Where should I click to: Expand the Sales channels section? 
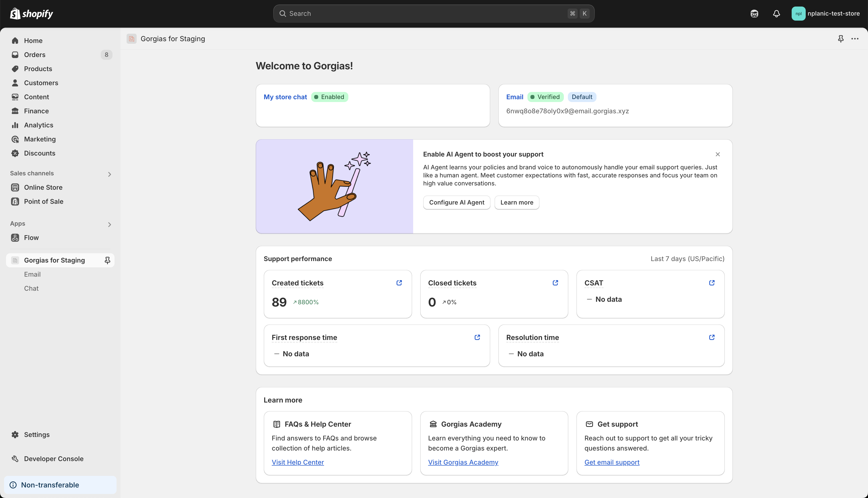(110, 174)
